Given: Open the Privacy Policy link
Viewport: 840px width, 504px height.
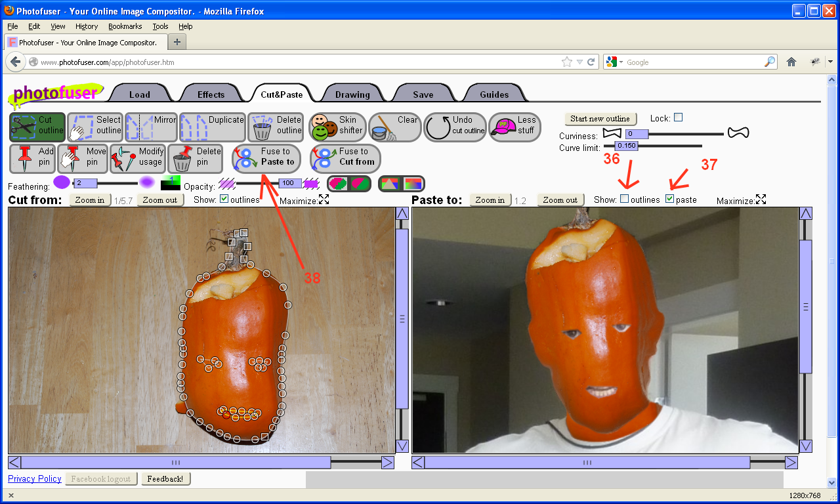Looking at the screenshot, I should [35, 478].
